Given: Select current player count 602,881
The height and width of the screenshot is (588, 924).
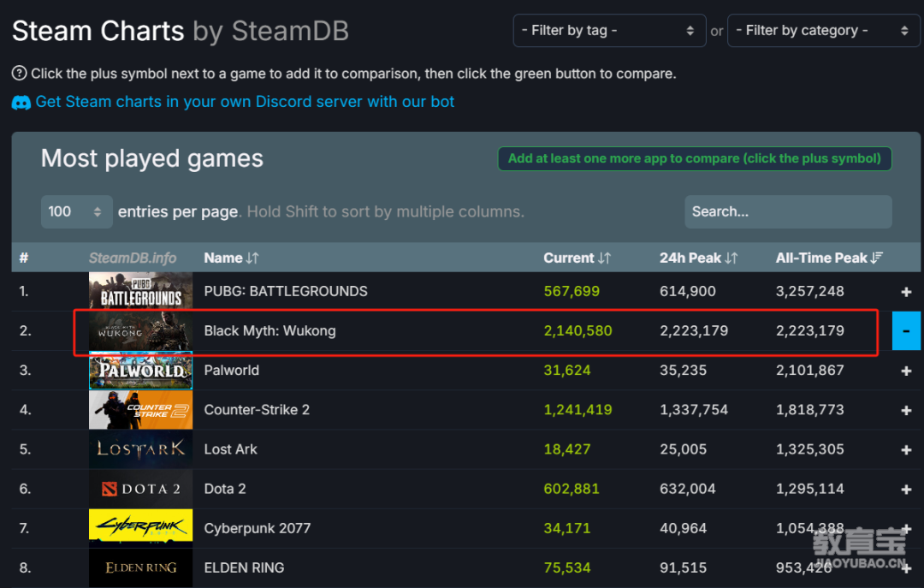Looking at the screenshot, I should [572, 489].
